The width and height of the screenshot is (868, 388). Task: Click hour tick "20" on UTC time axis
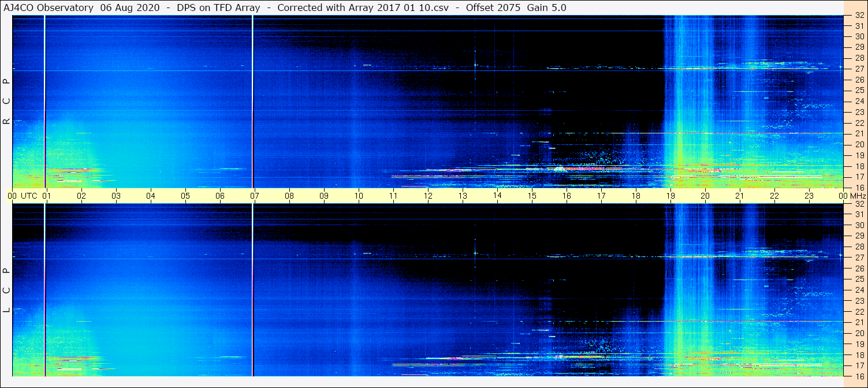coord(705,196)
